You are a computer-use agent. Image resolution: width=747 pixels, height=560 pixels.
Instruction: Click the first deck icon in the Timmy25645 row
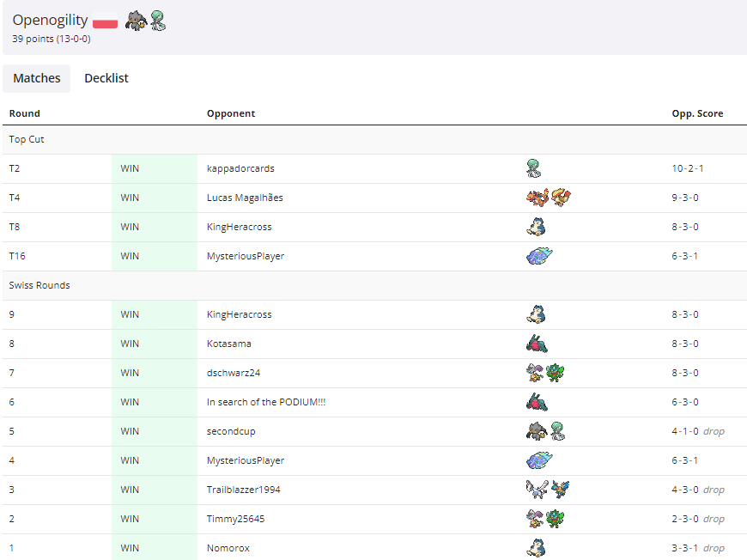coord(535,518)
